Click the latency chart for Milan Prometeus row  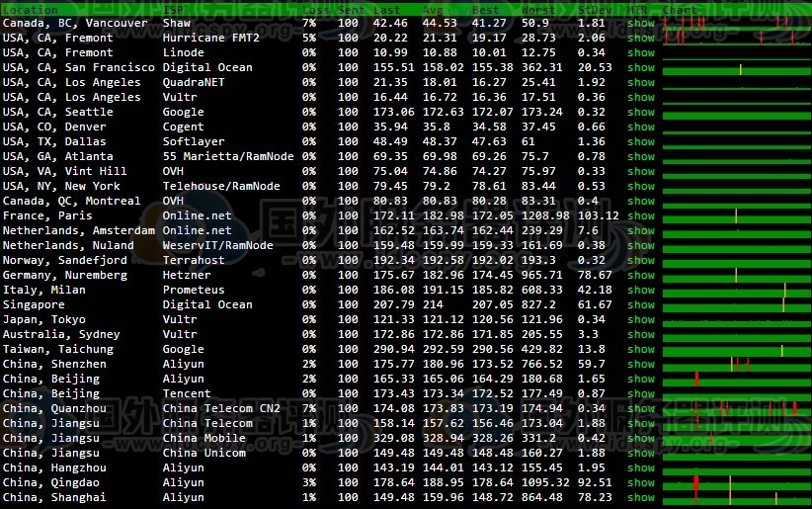(x=737, y=293)
